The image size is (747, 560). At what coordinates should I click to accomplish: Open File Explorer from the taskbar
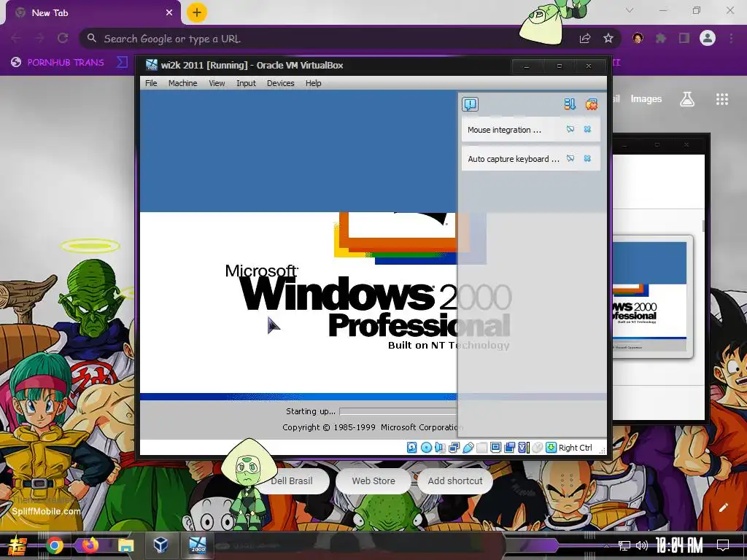[125, 545]
